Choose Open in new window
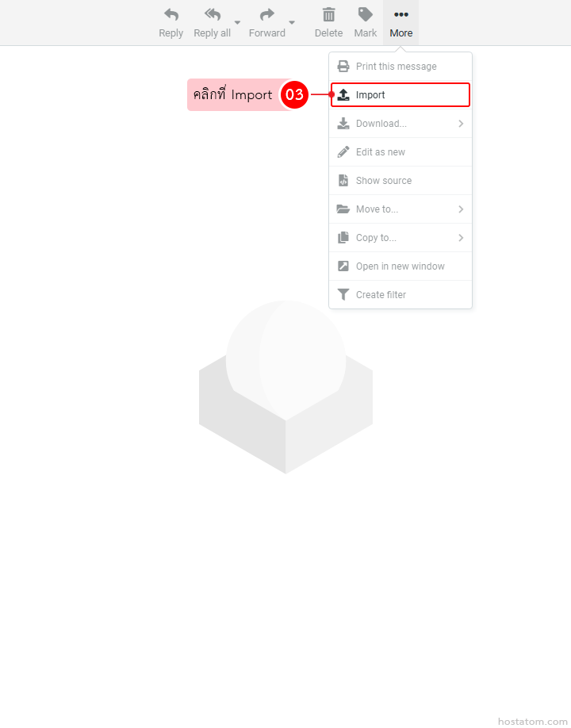The height and width of the screenshot is (728, 571). click(400, 266)
